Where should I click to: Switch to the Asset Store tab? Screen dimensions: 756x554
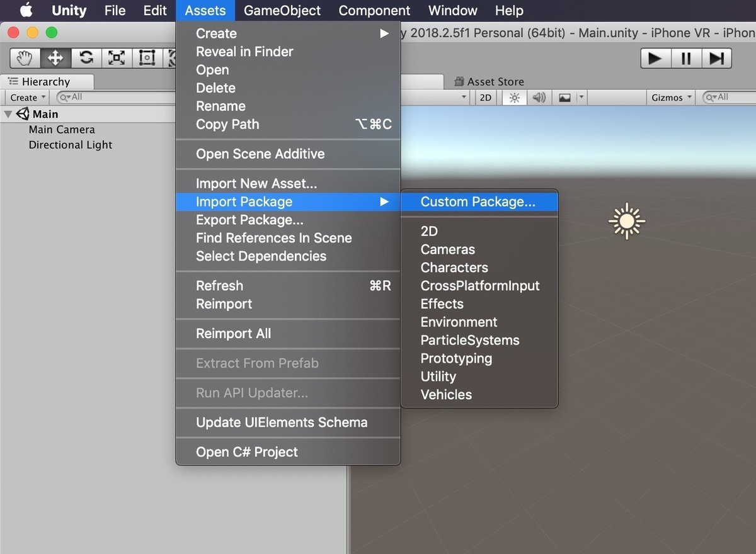(489, 82)
